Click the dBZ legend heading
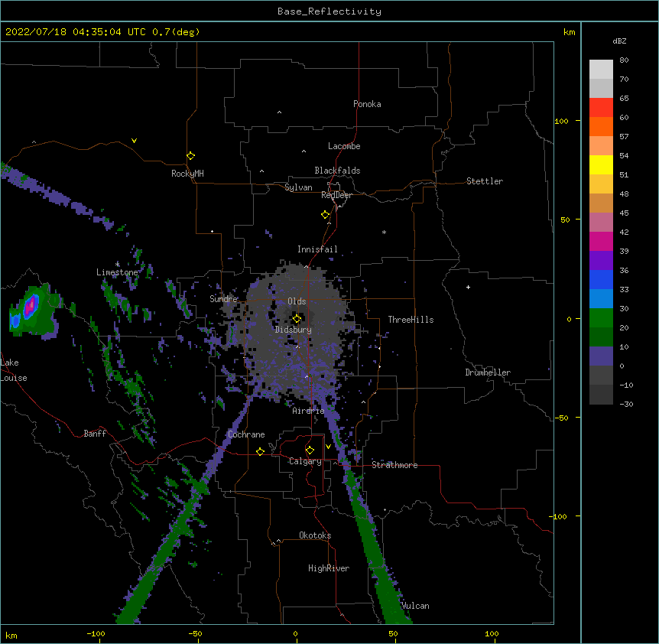Viewport: 659px width, 644px height. (619, 41)
